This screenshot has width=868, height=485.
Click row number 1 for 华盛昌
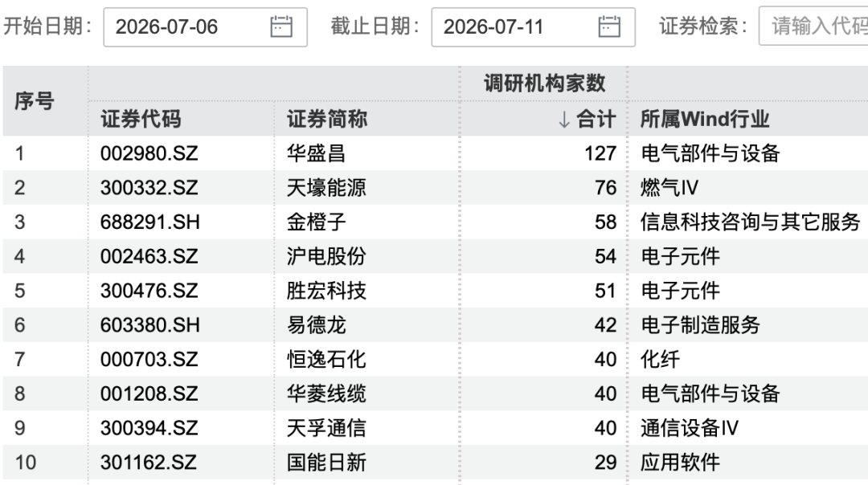[x=19, y=153]
